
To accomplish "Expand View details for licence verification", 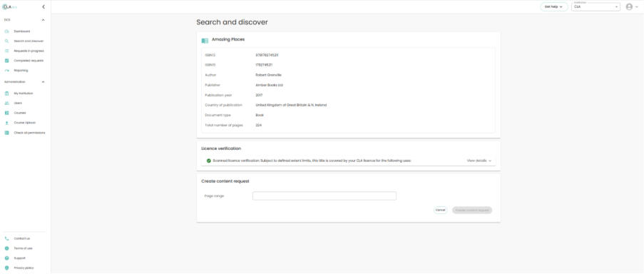I will point(479,161).
